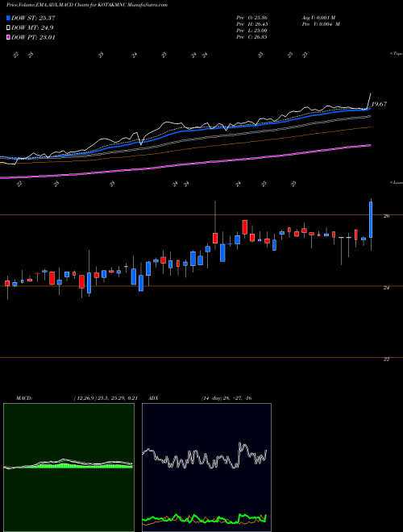Click the '<Tops' marker row label
The height and width of the screenshot is (532, 403).
(397, 54)
